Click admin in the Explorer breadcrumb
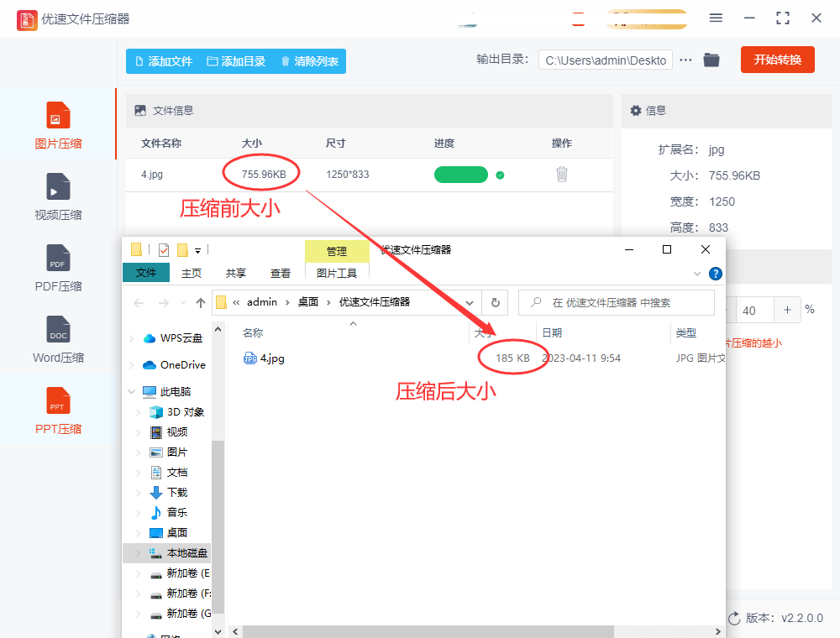This screenshot has height=638, width=840. (262, 302)
